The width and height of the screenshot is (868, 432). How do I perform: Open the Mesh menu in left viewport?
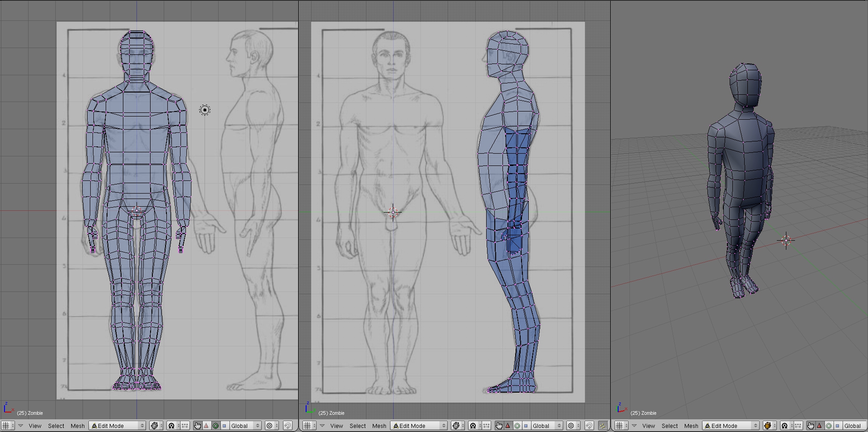[78, 426]
